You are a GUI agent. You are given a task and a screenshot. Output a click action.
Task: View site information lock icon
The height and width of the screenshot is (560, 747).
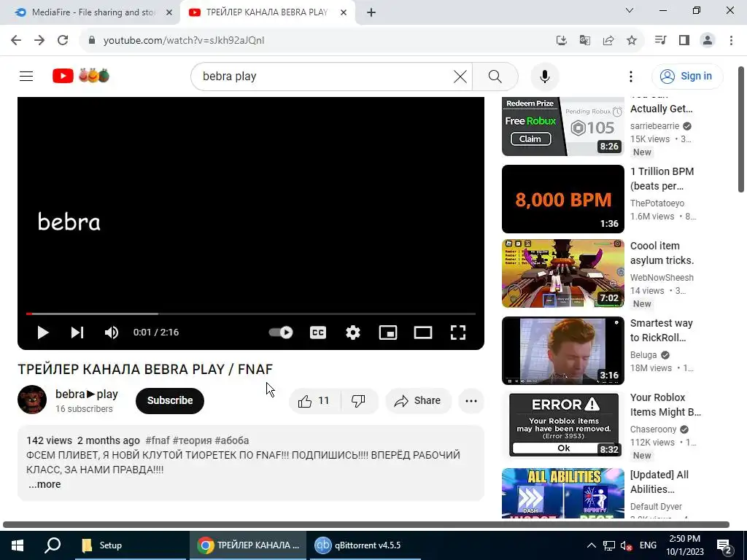92,41
